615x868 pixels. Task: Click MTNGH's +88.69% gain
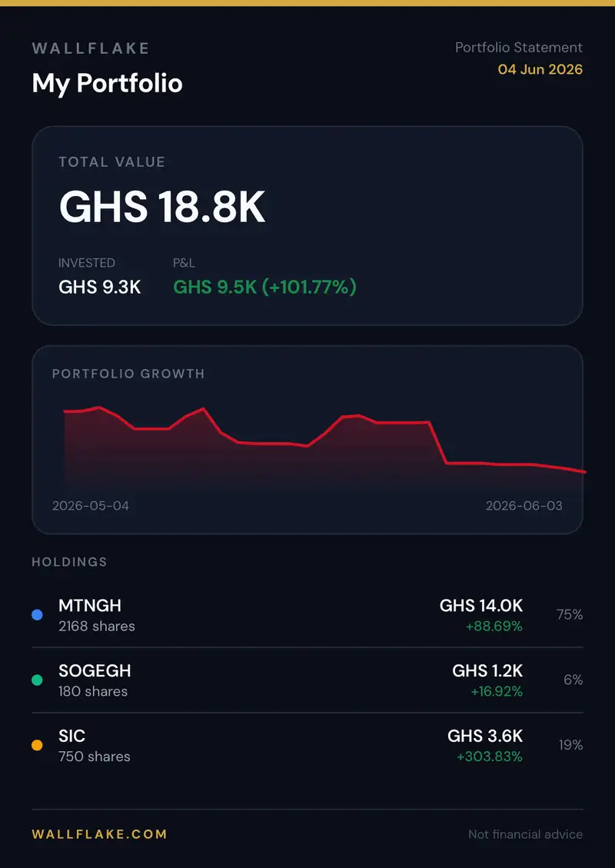[494, 626]
